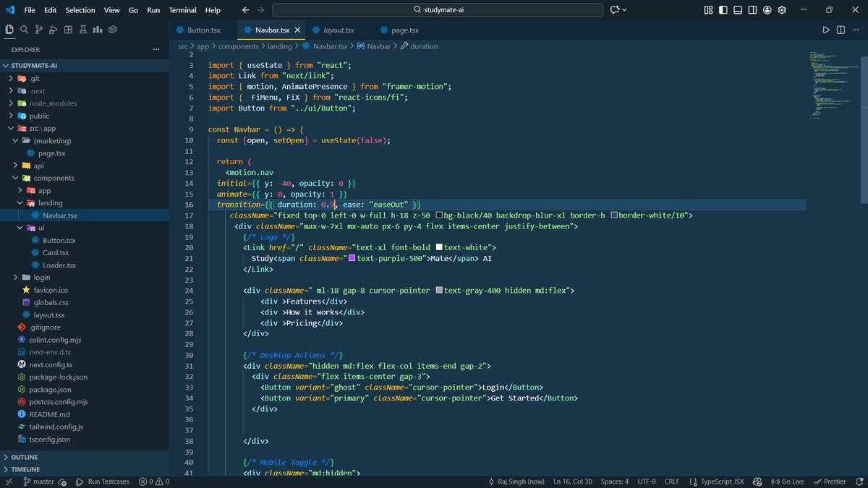Close the Navbar.tsx tab
Image resolution: width=868 pixels, height=488 pixels.
[296, 30]
